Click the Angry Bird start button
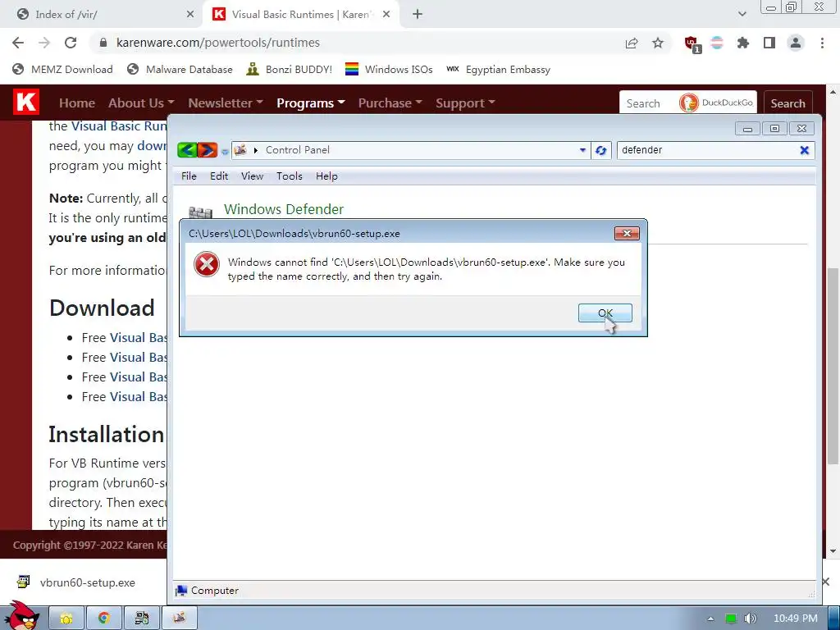840x630 pixels. pos(22,617)
